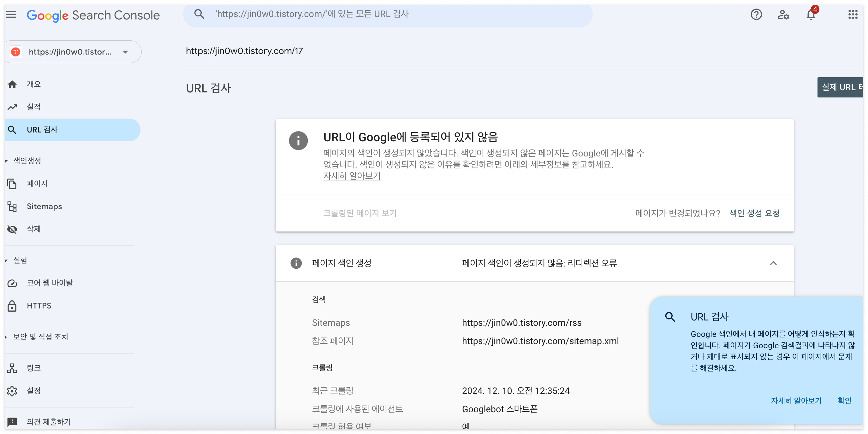Click the gear icon beside 설정
This screenshot has height=434, width=868.
point(12,390)
